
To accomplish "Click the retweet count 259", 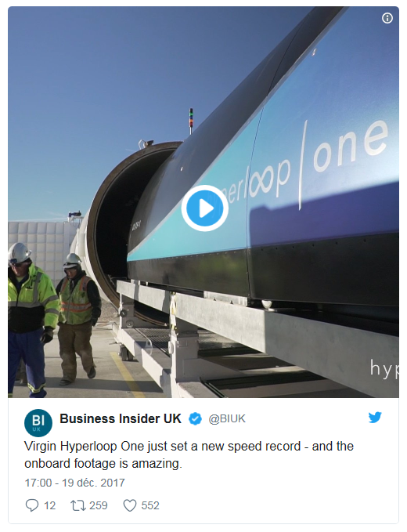I will pos(99,505).
